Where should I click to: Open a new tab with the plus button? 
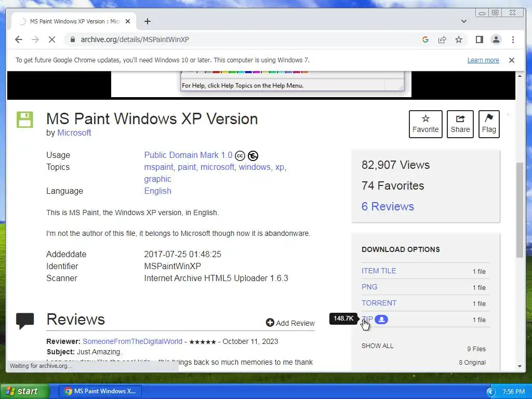tap(147, 21)
